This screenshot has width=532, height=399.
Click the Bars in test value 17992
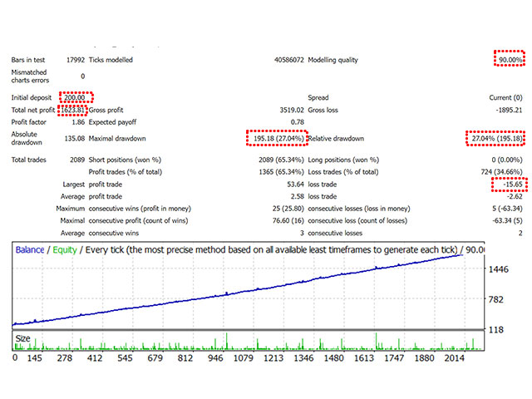(71, 61)
